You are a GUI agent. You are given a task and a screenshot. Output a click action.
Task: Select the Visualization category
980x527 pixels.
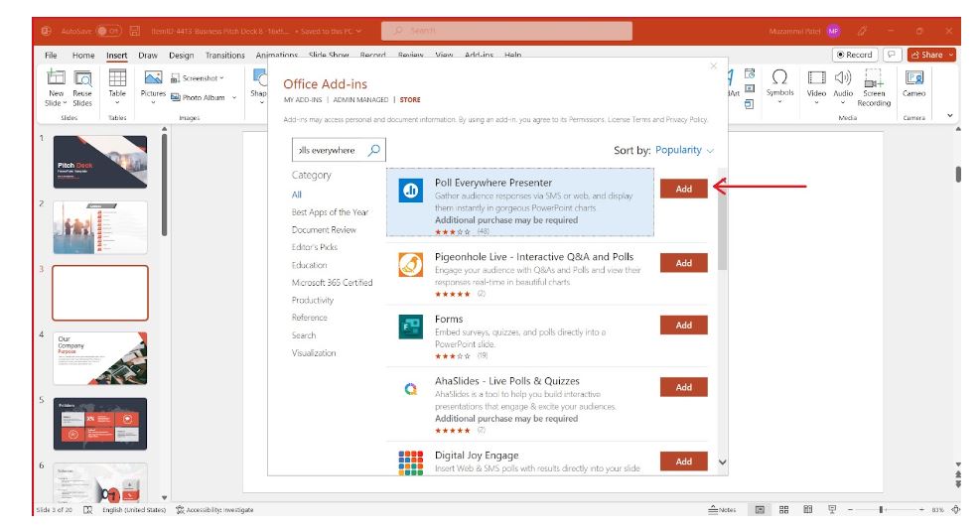(314, 352)
